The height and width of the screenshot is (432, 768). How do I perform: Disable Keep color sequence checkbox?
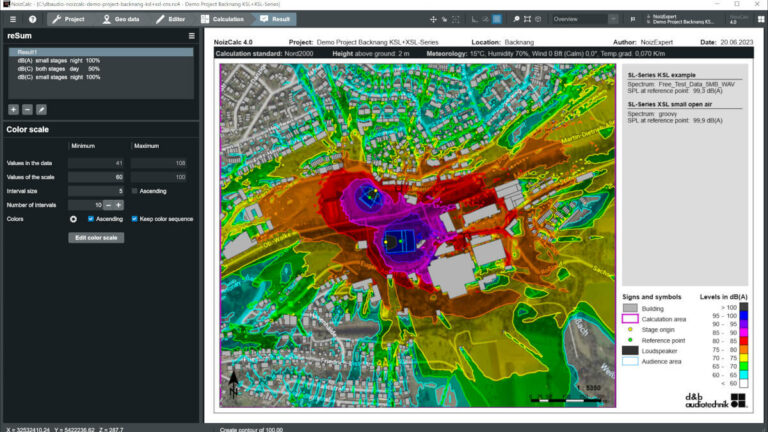pyautogui.click(x=135, y=219)
